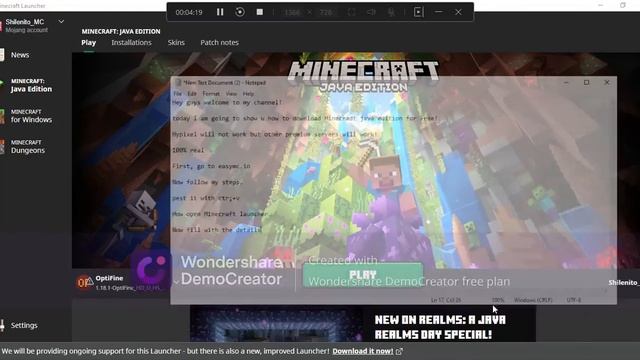Switch to the Installations tab
This screenshot has width=640, height=360.
coord(131,42)
